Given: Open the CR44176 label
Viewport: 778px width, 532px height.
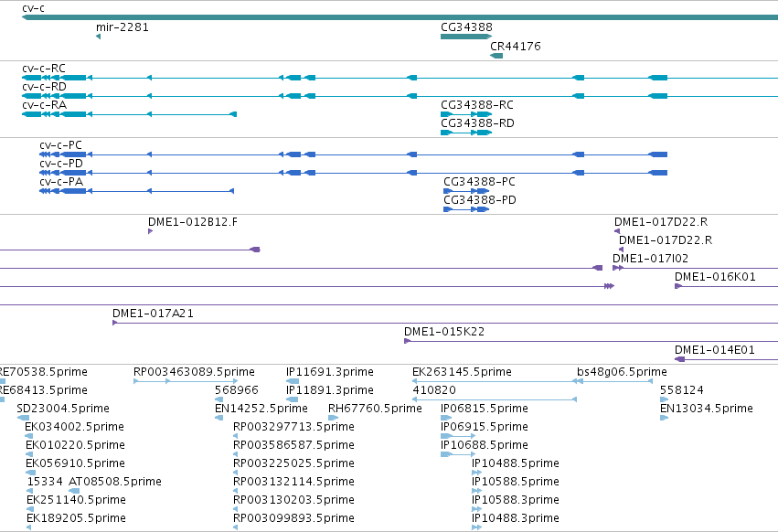Looking at the screenshot, I should pos(516,46).
